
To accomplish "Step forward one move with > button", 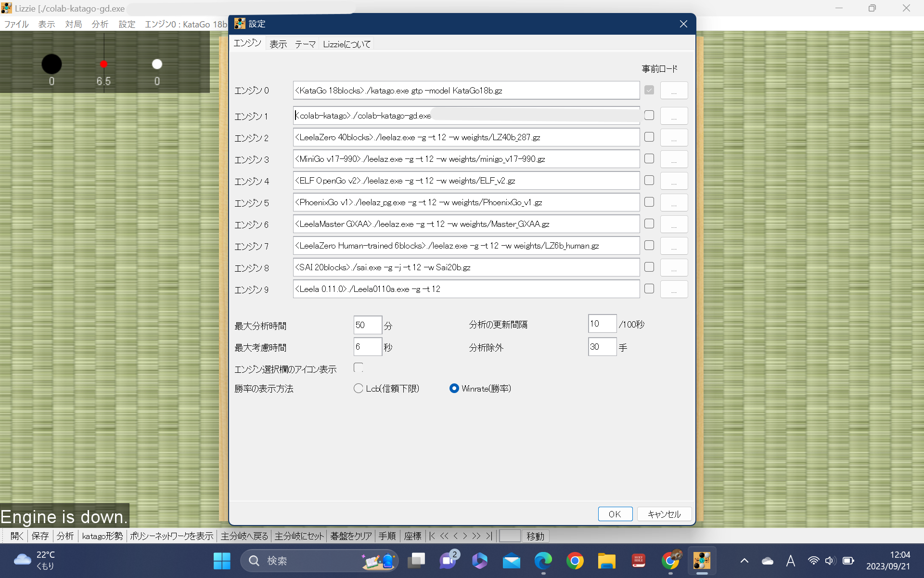I will click(x=465, y=536).
